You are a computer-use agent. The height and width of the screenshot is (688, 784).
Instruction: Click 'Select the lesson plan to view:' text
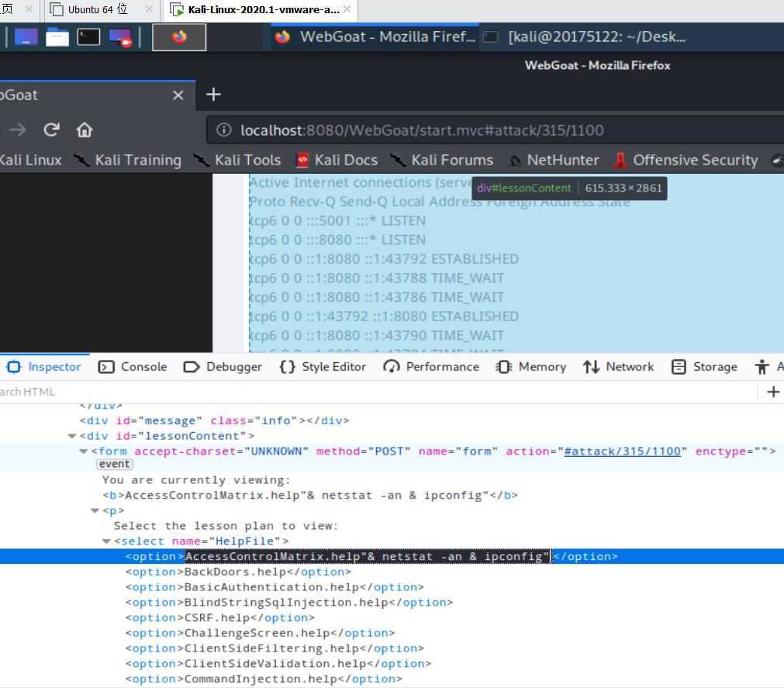(x=226, y=526)
